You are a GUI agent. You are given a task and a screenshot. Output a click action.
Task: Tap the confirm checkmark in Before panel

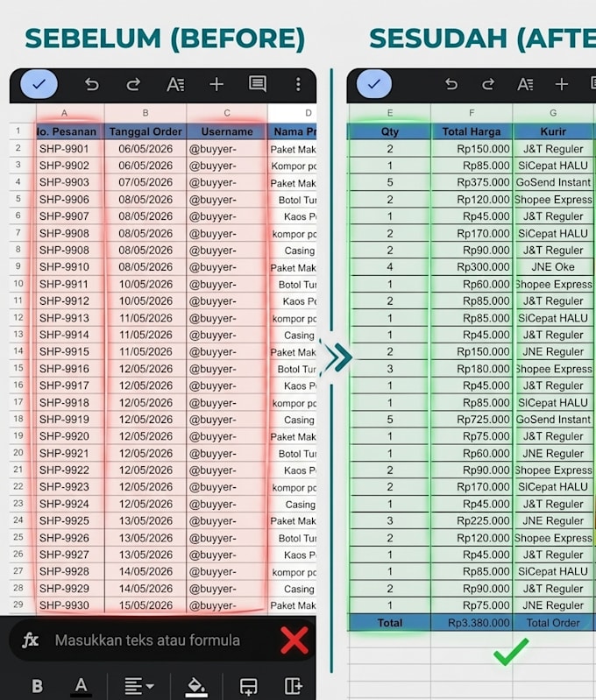point(39,84)
